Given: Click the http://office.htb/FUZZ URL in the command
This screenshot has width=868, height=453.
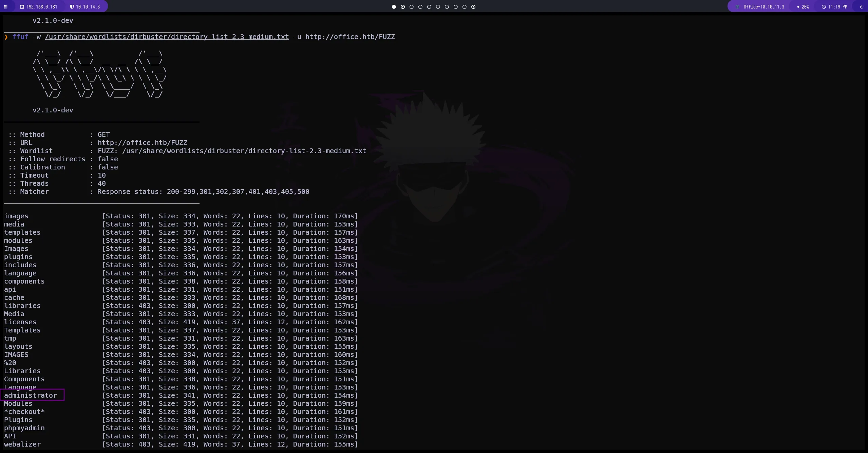Looking at the screenshot, I should [350, 37].
